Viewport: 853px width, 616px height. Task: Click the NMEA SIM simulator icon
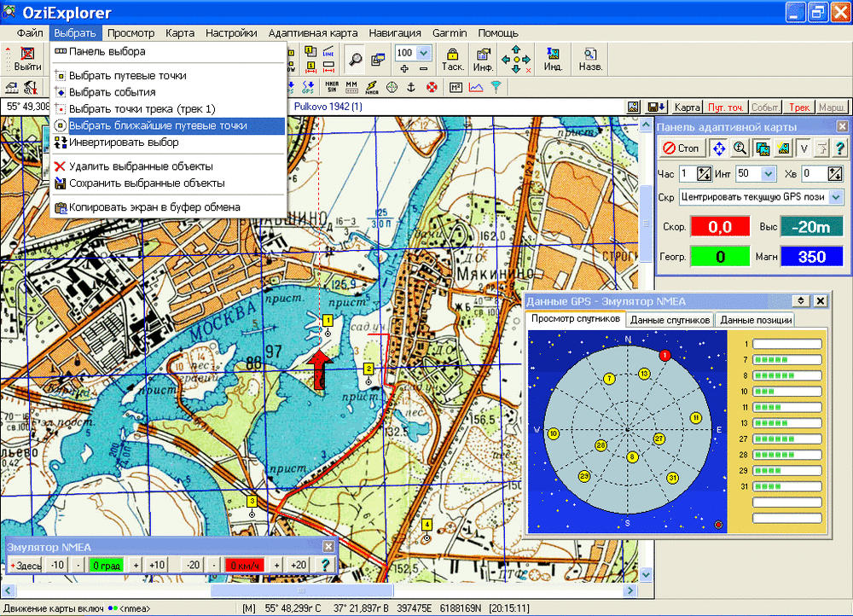331,87
